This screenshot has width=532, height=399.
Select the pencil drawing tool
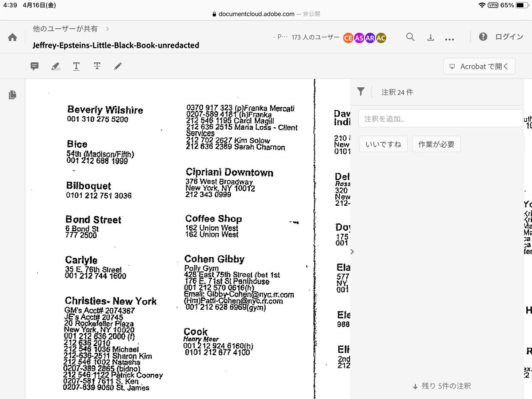(118, 66)
